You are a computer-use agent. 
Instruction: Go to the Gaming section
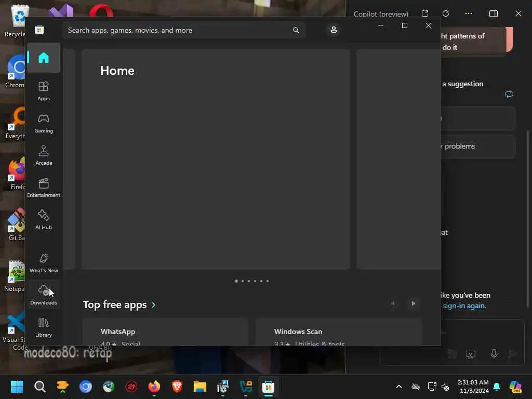pos(44,123)
